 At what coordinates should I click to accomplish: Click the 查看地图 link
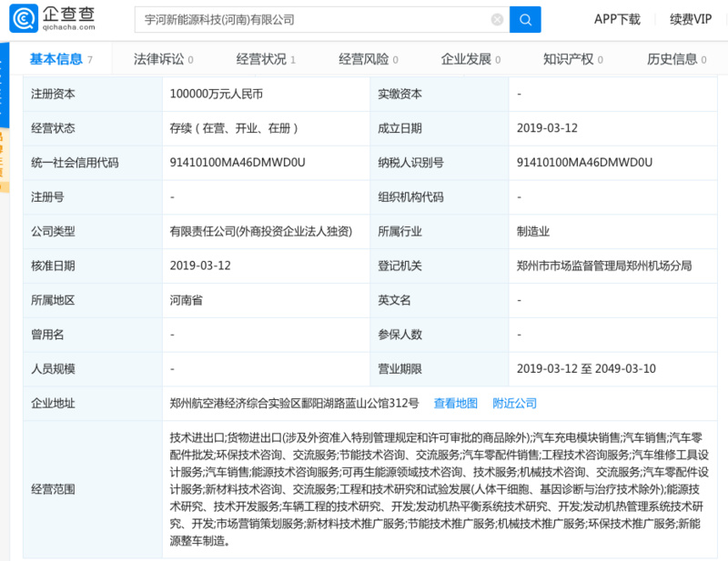pos(456,403)
